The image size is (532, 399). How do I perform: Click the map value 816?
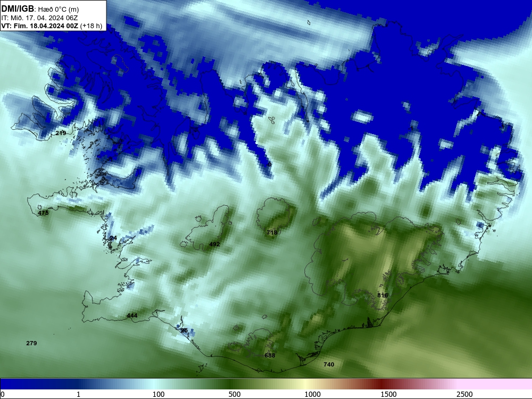pos(383,295)
